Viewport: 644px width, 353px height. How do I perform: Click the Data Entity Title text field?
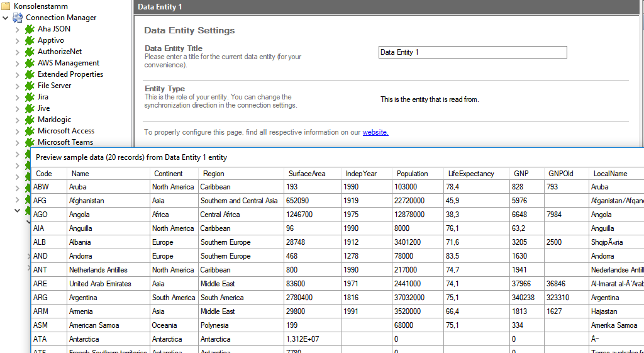click(x=472, y=52)
